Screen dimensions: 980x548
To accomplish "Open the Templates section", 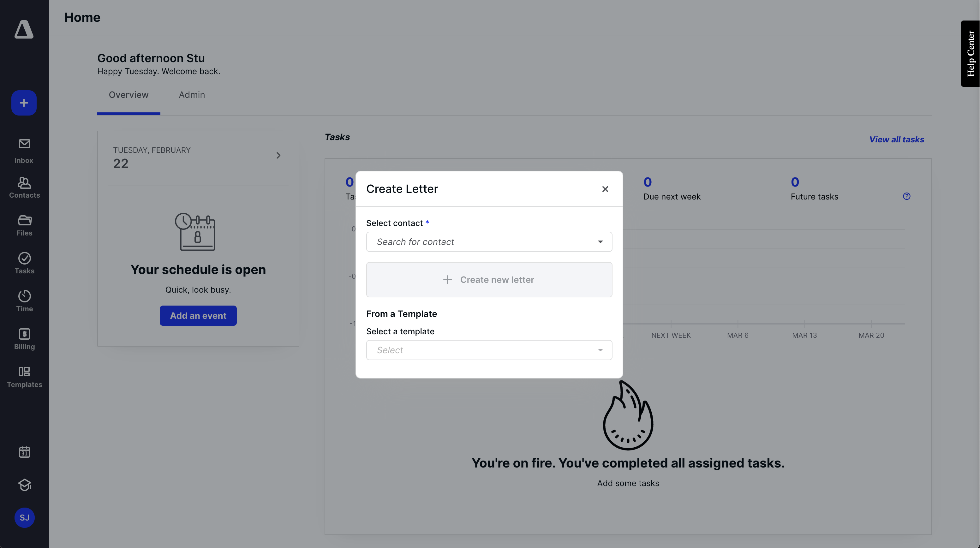I will (x=24, y=377).
